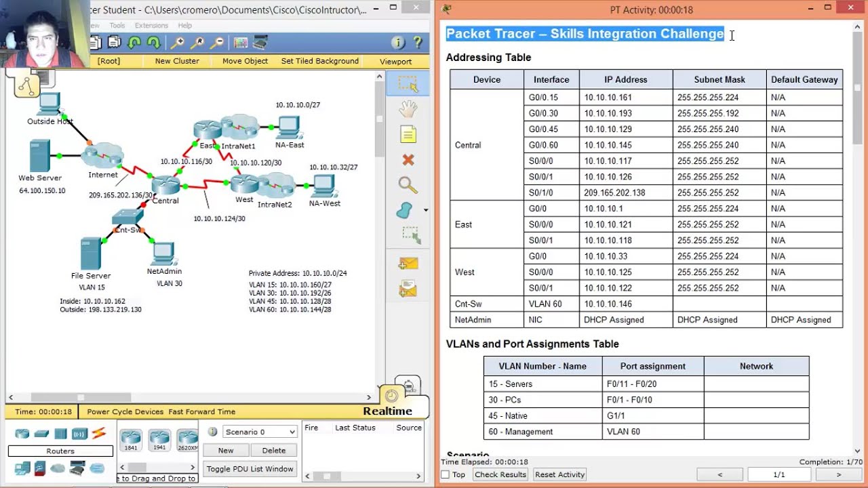Go to the next instruction page

coord(838,474)
